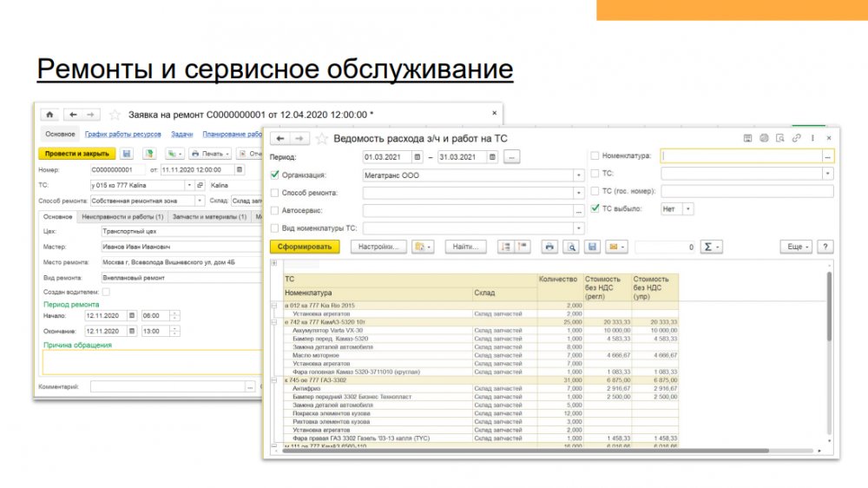Click the help question mark button
868x488 pixels.
coord(825,247)
